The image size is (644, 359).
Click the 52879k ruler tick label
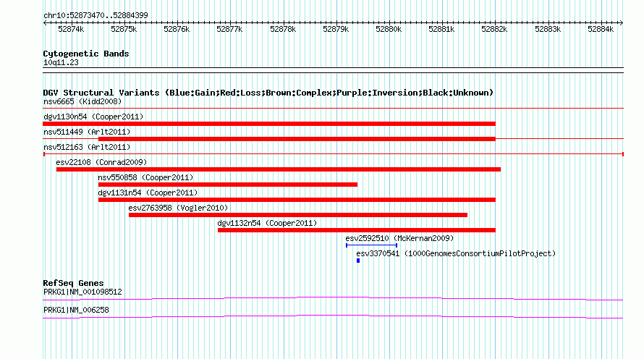[x=336, y=29]
